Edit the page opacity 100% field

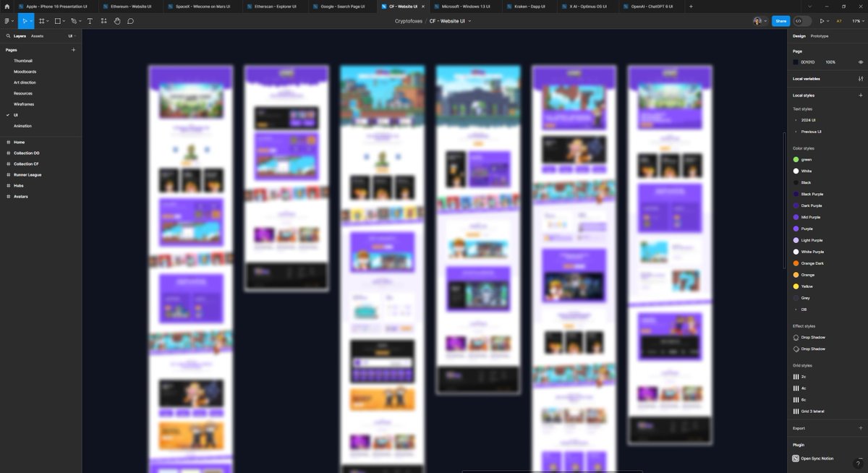[x=830, y=62]
